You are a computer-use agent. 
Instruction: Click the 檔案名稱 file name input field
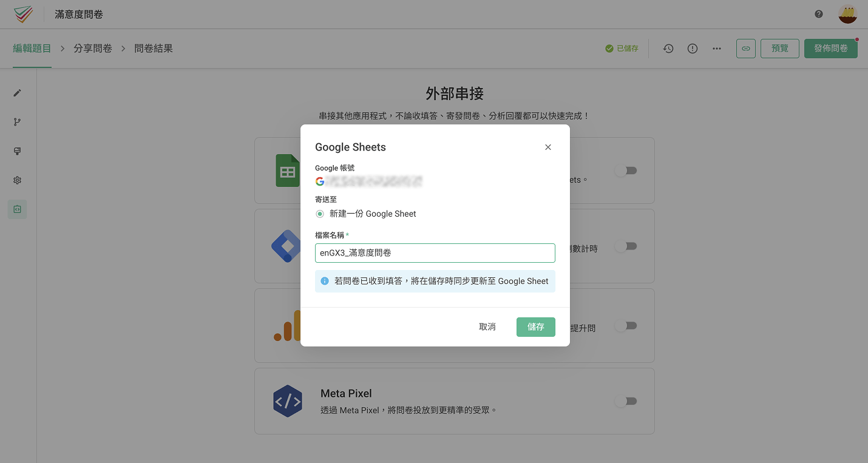435,253
